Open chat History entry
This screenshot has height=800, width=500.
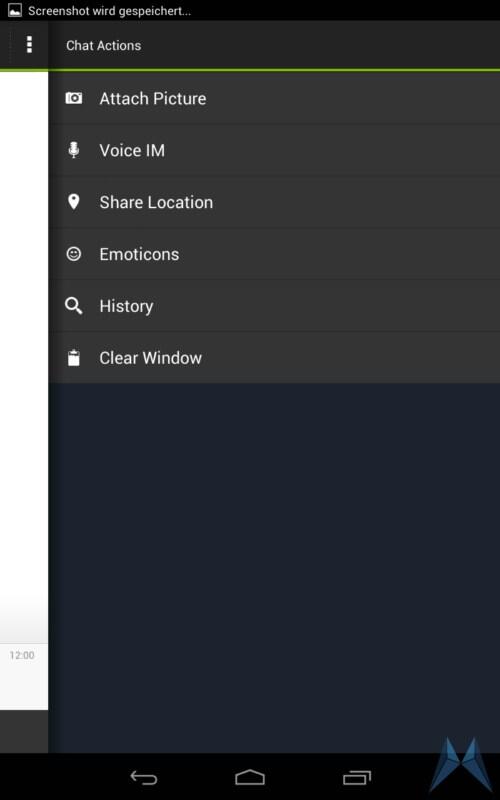274,306
